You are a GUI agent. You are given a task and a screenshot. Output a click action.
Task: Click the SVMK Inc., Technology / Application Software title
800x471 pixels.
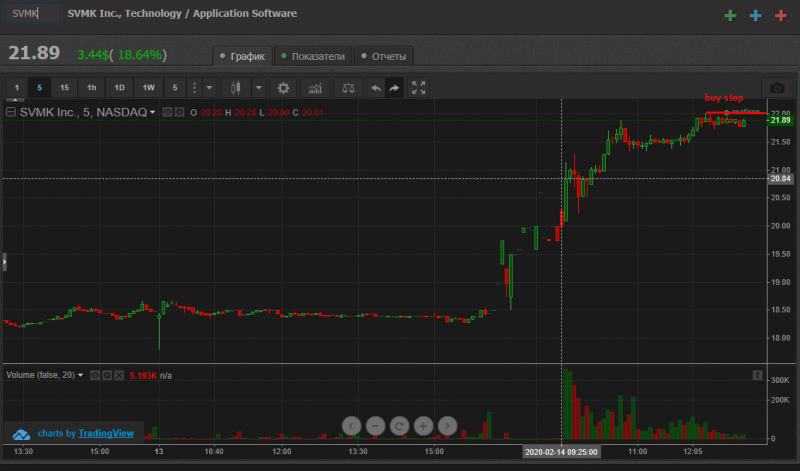182,13
